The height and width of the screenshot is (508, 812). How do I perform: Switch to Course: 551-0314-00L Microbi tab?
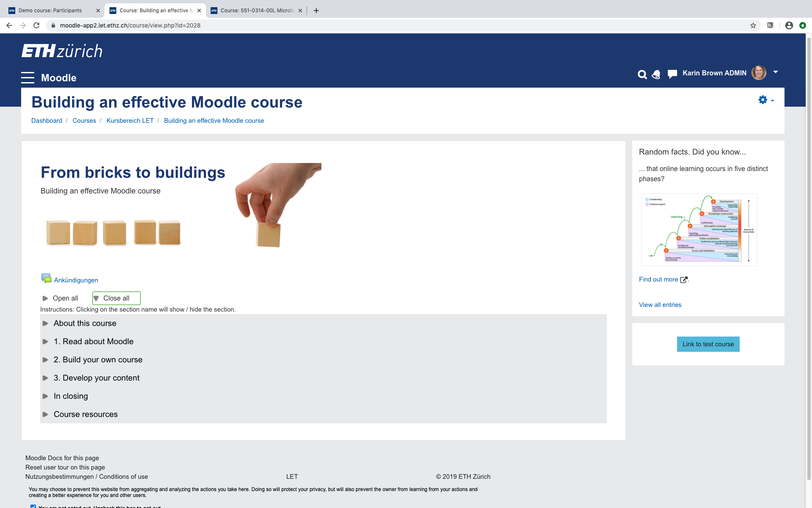(257, 11)
